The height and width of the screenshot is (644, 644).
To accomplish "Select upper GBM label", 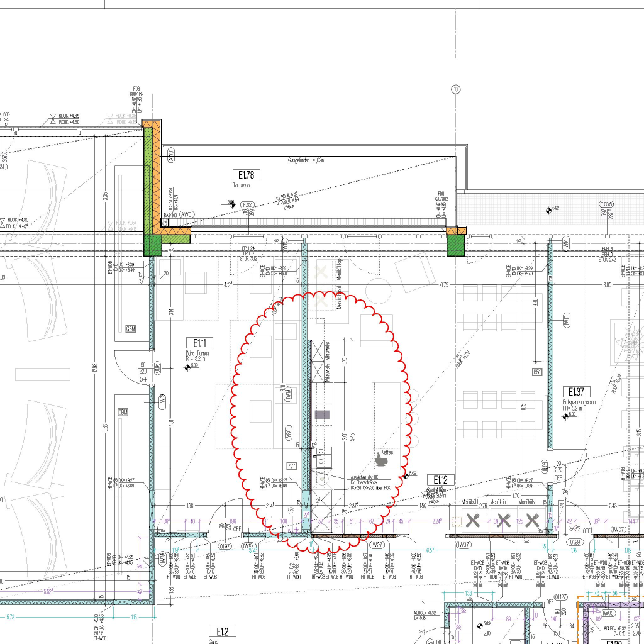I will 130,328.
